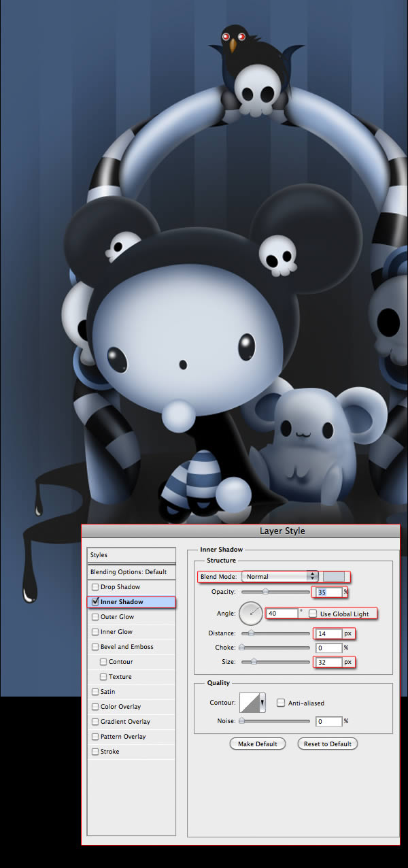Select Styles in the left list
408x868 pixels.
(x=132, y=555)
